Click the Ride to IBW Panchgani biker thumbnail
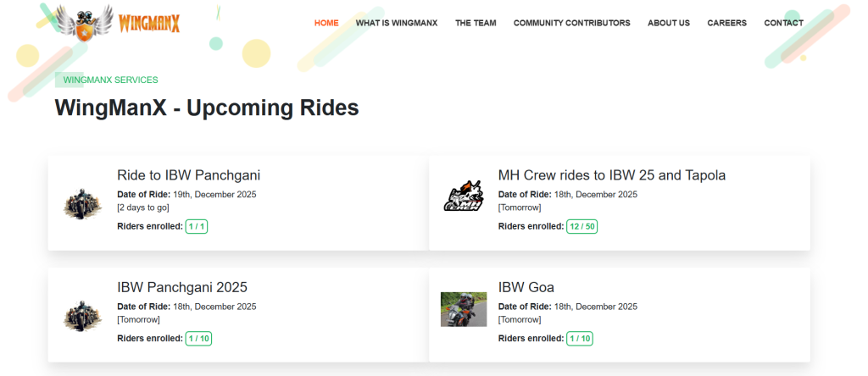868x376 pixels. click(x=82, y=203)
